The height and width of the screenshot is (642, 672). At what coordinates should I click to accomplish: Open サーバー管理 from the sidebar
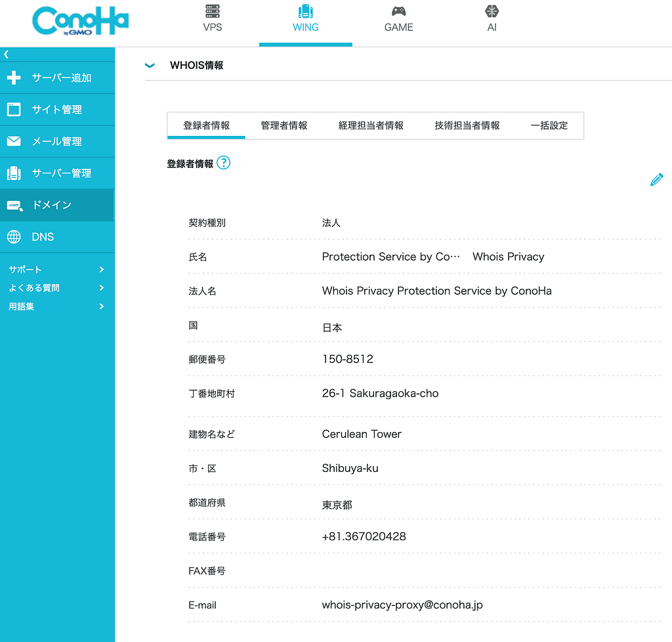(57, 173)
